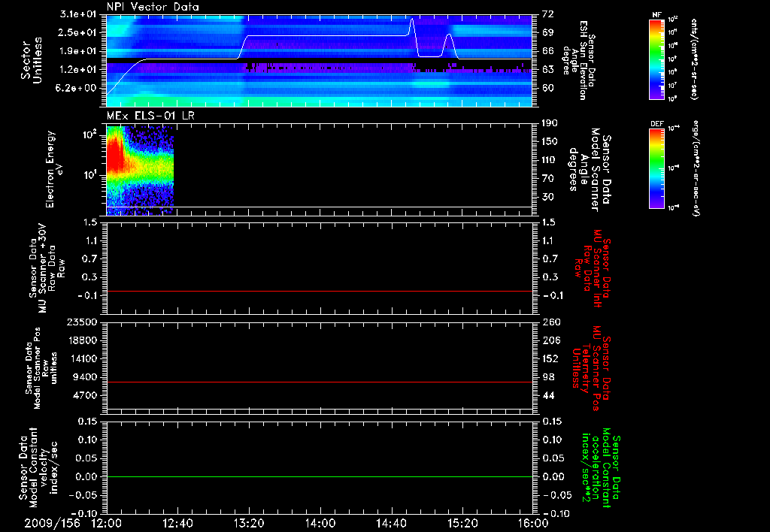This screenshot has height=532, width=770.
Task: Click the red "MU Scanner Inh" axis title
Action: pyautogui.click(x=593, y=268)
